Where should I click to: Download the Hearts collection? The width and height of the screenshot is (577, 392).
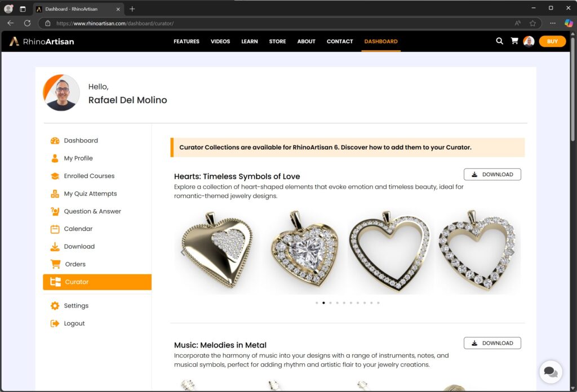(492, 174)
